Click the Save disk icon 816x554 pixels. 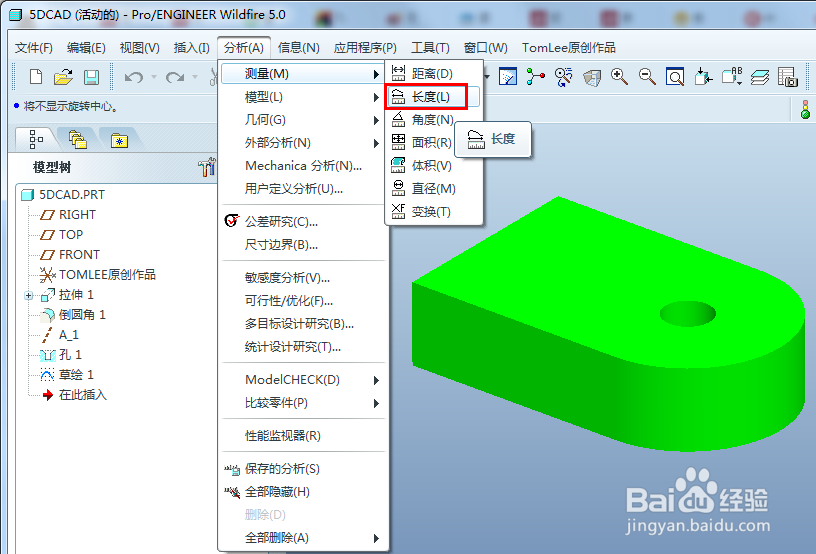pyautogui.click(x=92, y=77)
